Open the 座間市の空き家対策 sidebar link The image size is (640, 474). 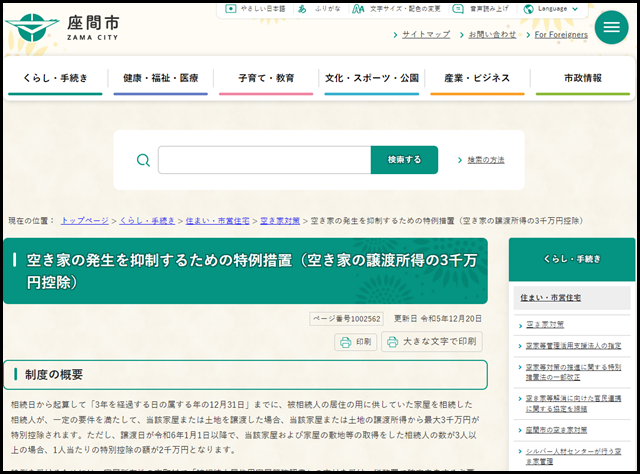click(x=556, y=430)
